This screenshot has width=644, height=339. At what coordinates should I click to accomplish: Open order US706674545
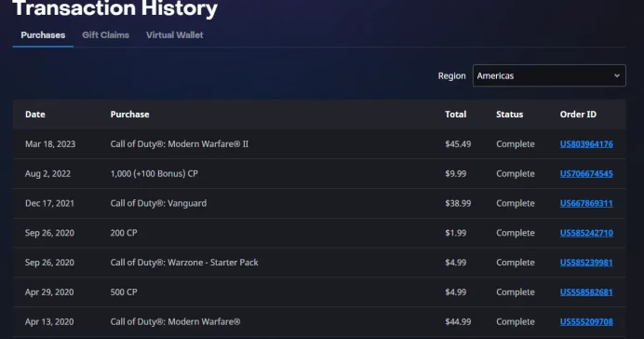586,174
